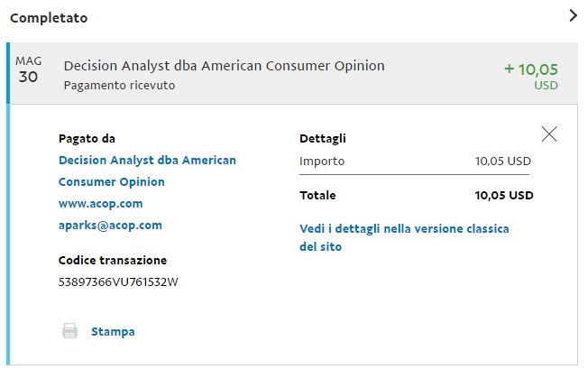Click the Importo 10,05 USD amount
Viewport: 588px width, 369px height.
503,161
